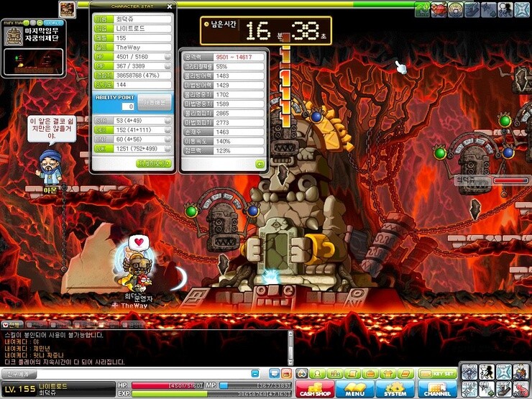Increase the DEX stat arrow
The width and height of the screenshot is (532, 399).
(x=168, y=130)
